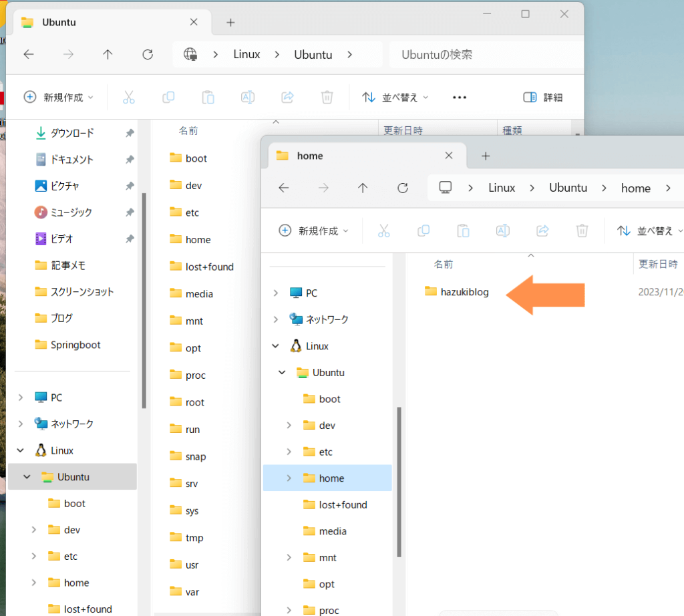Image resolution: width=684 pixels, height=616 pixels.
Task: Click Cut scissors icon in Ubuntu window toolbar
Action: (129, 98)
